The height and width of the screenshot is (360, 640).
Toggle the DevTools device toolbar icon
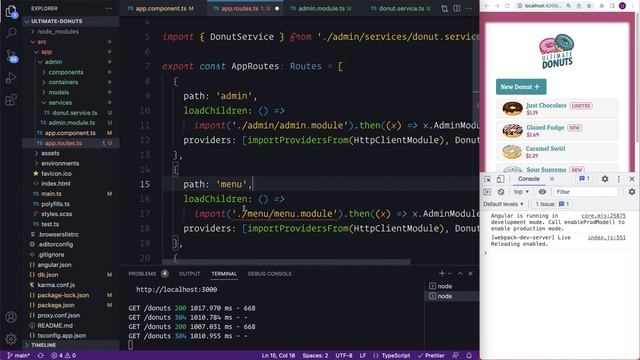(500, 179)
